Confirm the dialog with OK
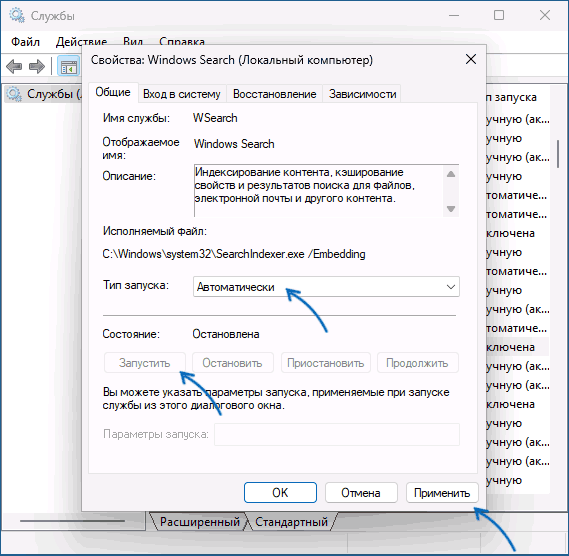569x556 pixels. (280, 492)
